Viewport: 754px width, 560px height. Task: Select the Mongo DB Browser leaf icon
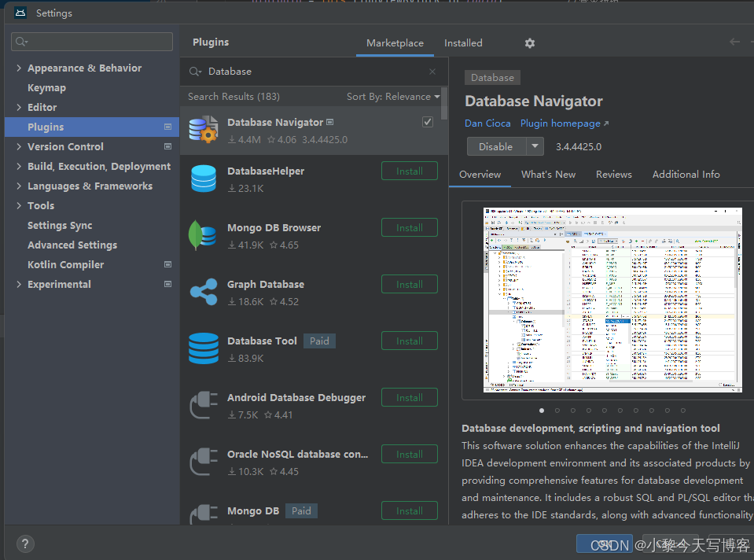click(204, 235)
